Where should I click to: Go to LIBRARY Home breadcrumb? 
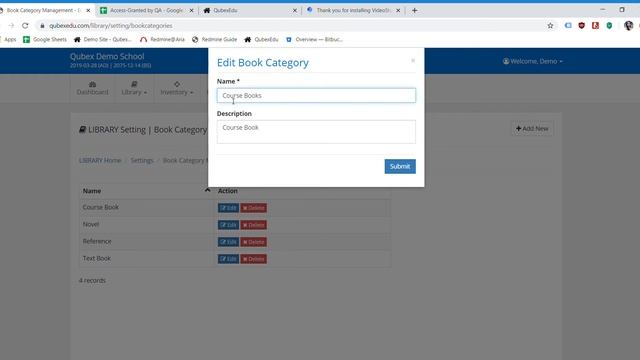pyautogui.click(x=100, y=160)
